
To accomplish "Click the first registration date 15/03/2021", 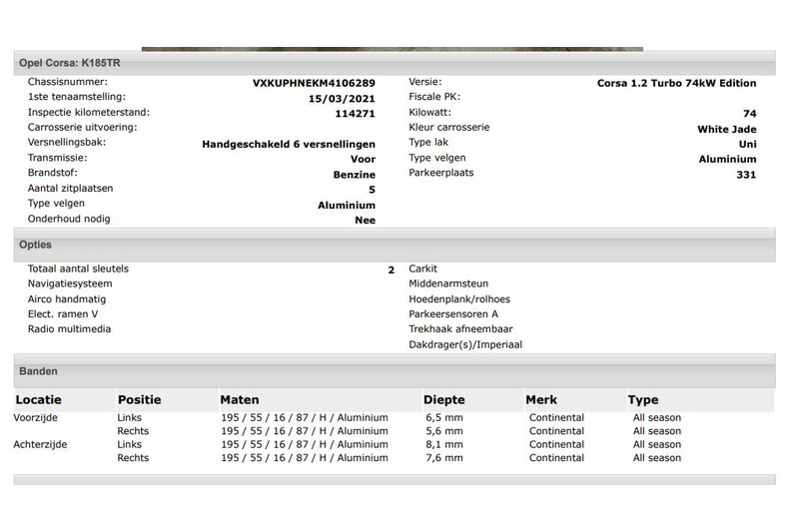I will (343, 99).
